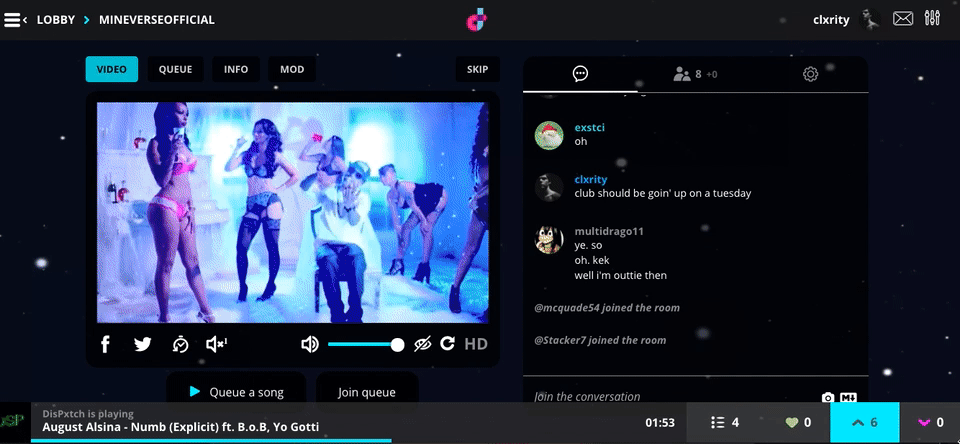Open the chat bubble tab
The height and width of the screenshot is (444, 960).
(580, 74)
